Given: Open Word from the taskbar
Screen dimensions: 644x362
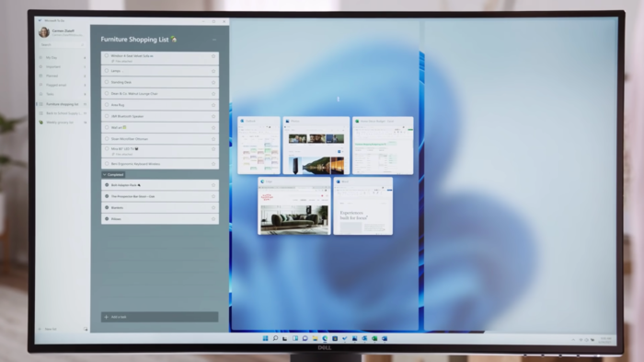Looking at the screenshot, I should (x=385, y=338).
